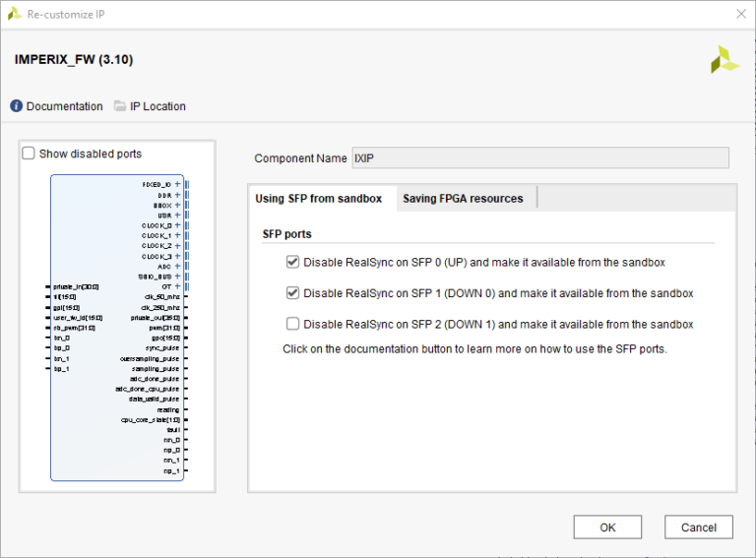Screen dimensions: 756x558
Task: Toggle Show disabled ports checkbox
Action: tap(29, 154)
